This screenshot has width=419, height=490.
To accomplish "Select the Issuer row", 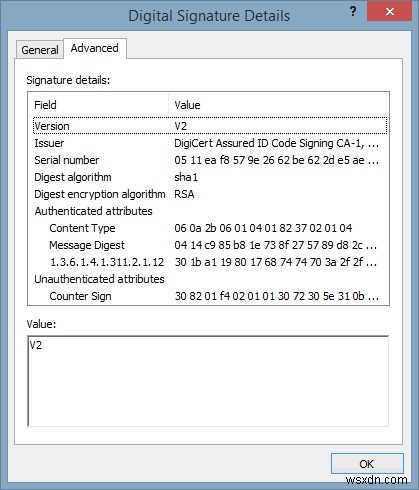I will (x=210, y=143).
